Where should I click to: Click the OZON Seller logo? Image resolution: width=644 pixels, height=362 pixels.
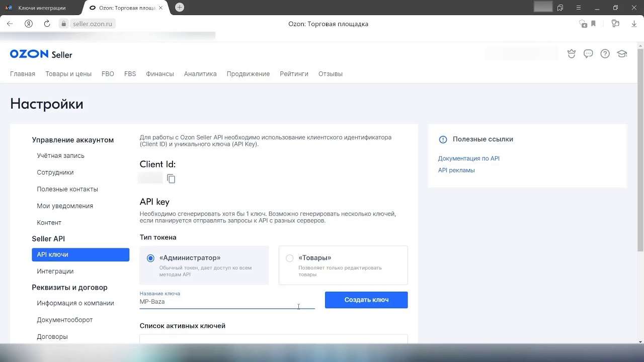pyautogui.click(x=41, y=54)
